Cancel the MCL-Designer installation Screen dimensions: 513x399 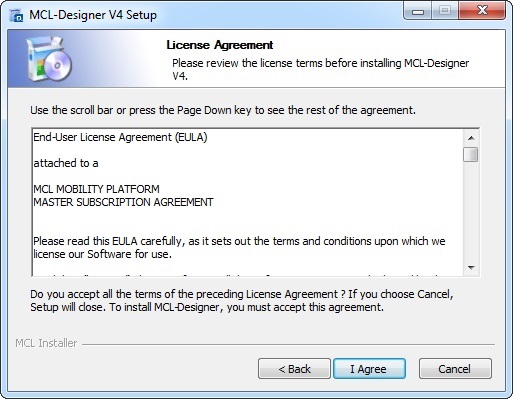click(x=455, y=369)
